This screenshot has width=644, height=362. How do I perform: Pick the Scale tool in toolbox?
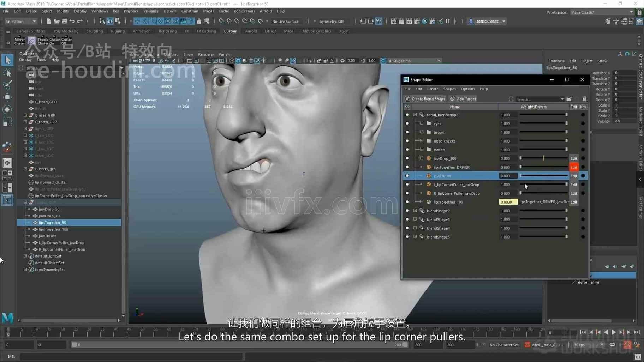(7, 122)
